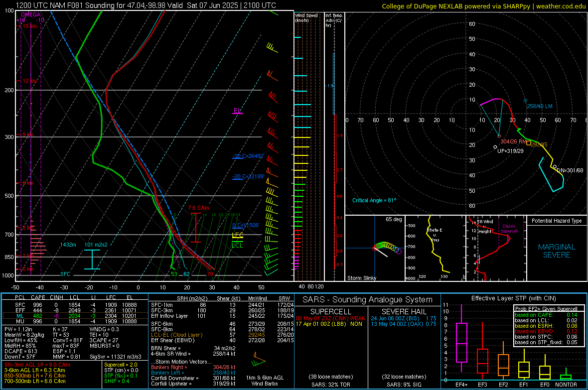Click the 08 May 01 23Z (CNK) WEAK match
Viewport: 588px width, 390px height.
click(330, 318)
